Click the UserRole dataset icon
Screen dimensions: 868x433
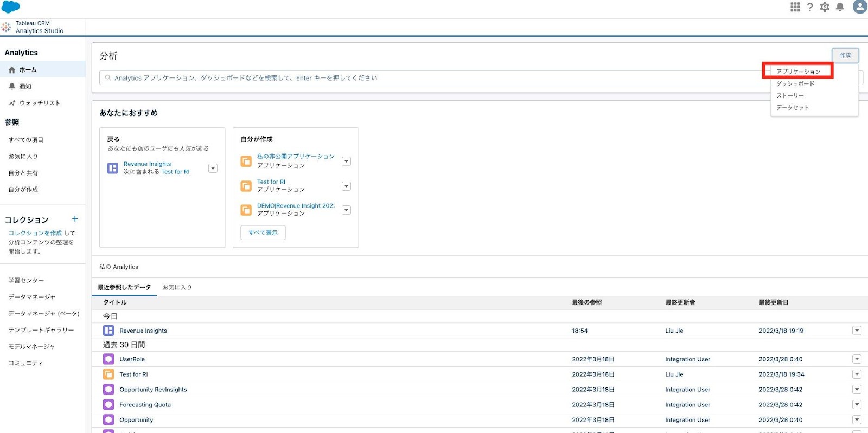pyautogui.click(x=108, y=359)
